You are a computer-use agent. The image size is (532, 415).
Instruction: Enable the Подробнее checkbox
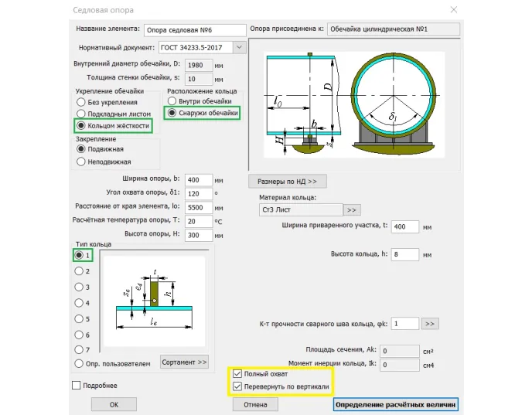(77, 385)
